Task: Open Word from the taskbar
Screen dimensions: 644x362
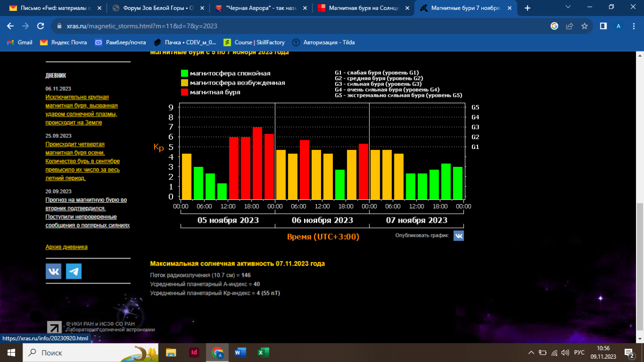Action: [240, 353]
